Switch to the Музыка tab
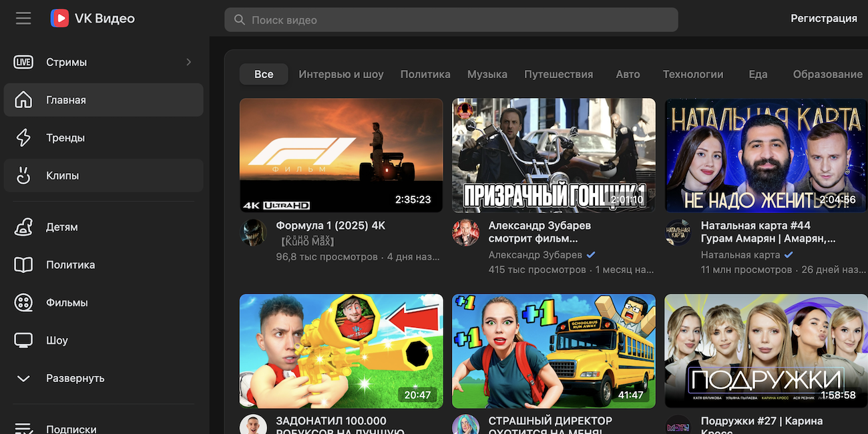Image resolution: width=868 pixels, height=434 pixels. pos(487,74)
